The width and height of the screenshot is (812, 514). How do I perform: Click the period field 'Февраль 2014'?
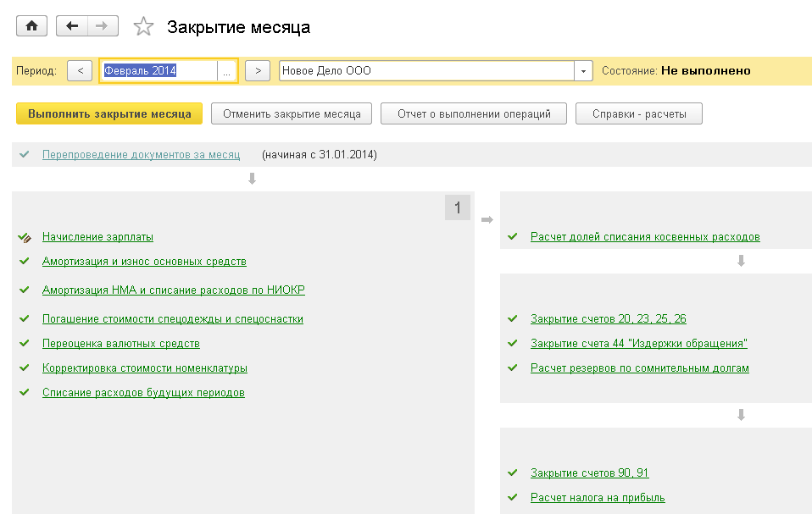click(159, 71)
